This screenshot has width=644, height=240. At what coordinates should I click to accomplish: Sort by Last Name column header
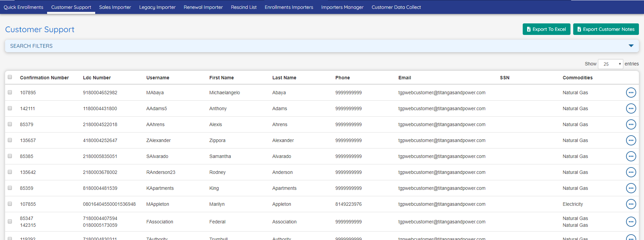[284, 78]
